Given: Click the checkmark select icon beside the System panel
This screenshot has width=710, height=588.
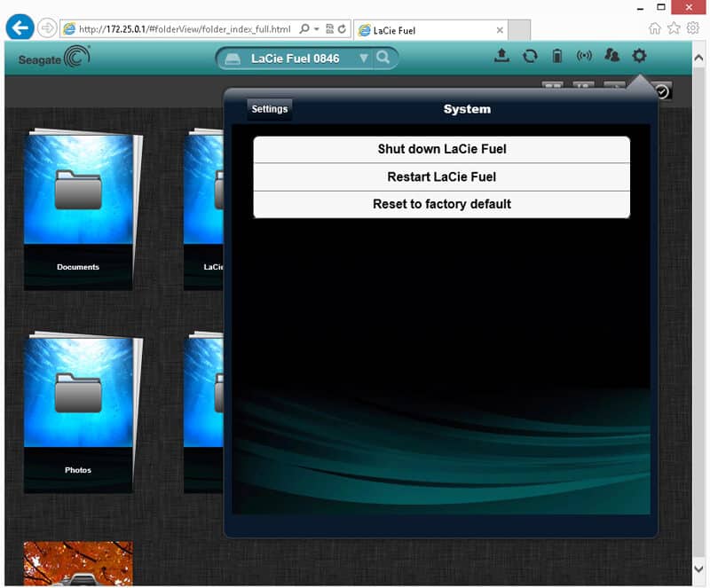Looking at the screenshot, I should 662,91.
